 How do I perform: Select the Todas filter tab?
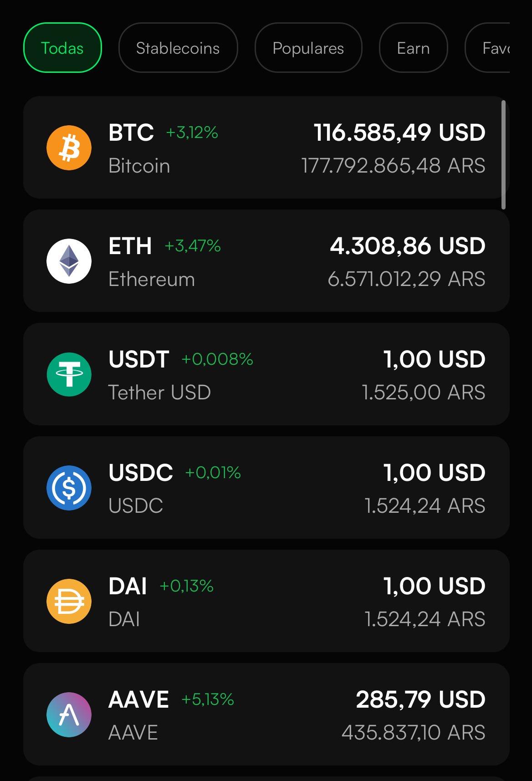tap(62, 48)
